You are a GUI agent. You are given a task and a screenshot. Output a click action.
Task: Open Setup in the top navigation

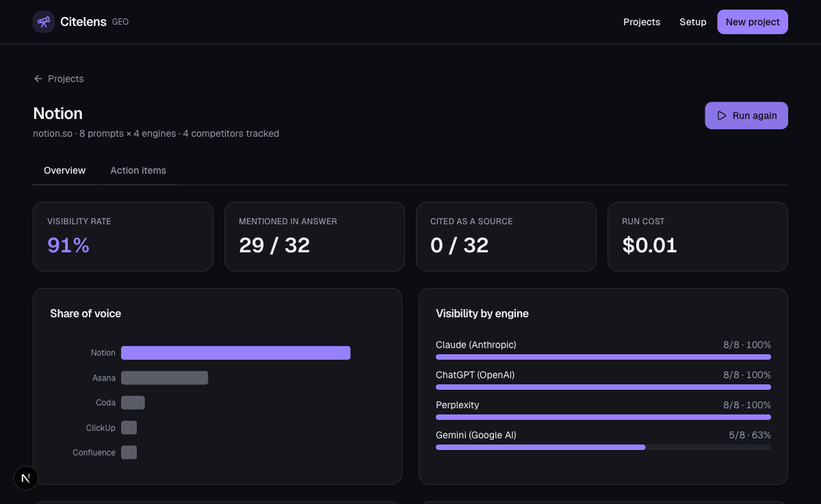[693, 22]
